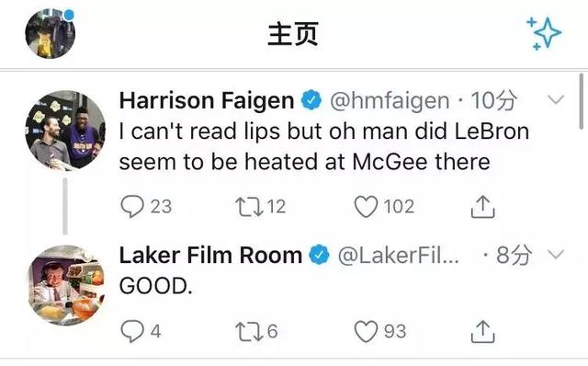Open the sparkle timeline settings icon

point(544,33)
